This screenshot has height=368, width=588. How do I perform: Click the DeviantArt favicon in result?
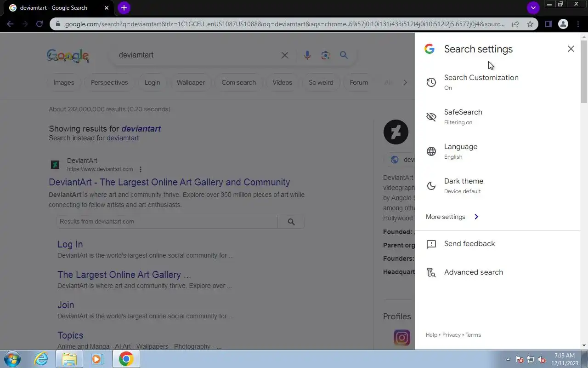(x=55, y=165)
